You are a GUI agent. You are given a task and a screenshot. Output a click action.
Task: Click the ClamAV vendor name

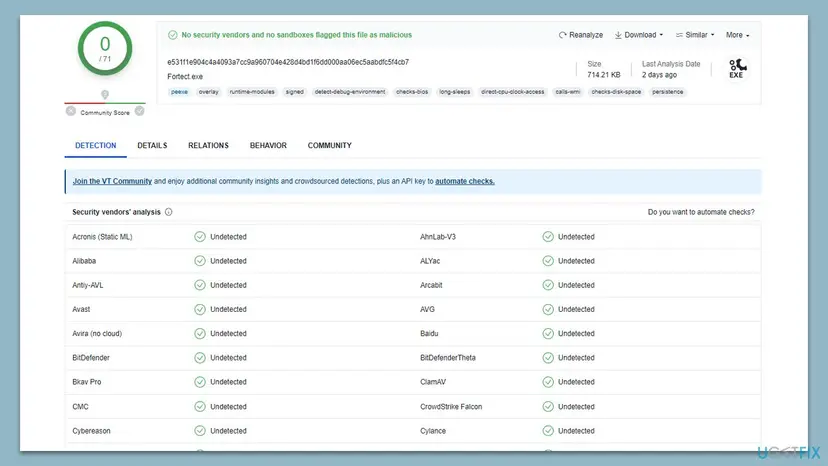coord(433,382)
